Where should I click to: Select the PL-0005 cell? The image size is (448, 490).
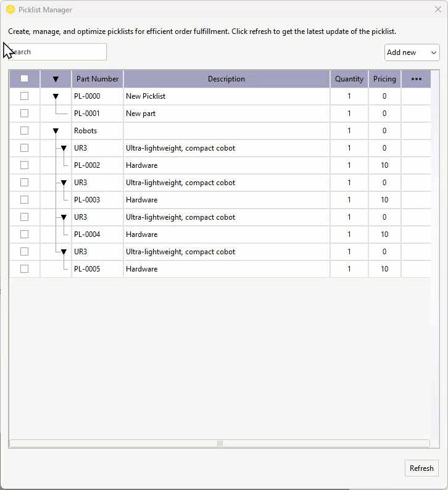[97, 268]
